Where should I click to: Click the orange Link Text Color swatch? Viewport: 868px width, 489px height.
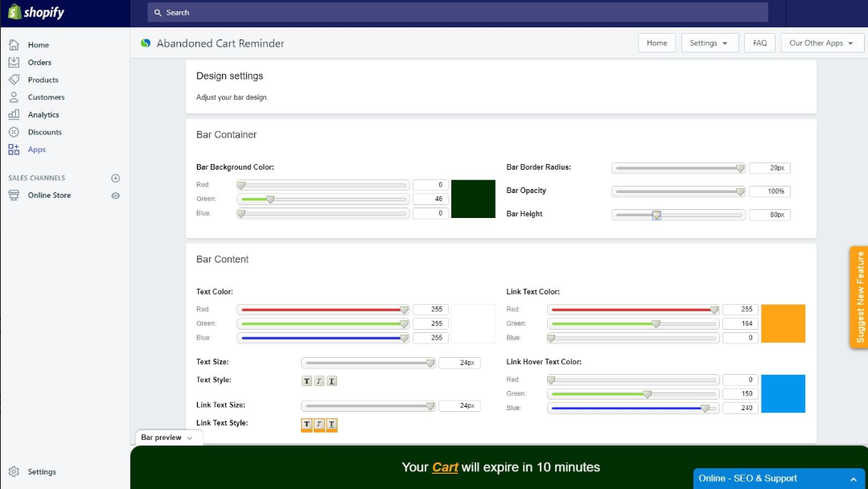click(x=783, y=323)
